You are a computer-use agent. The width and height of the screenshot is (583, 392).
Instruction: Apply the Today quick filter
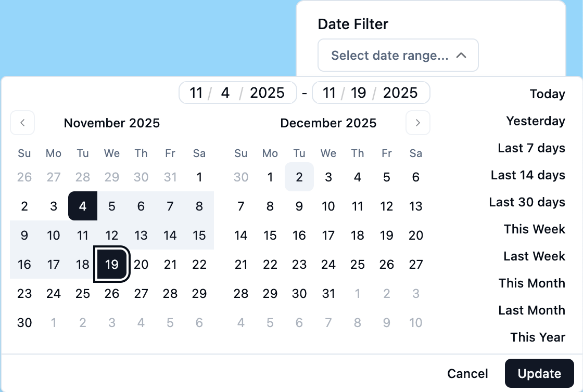coord(547,94)
